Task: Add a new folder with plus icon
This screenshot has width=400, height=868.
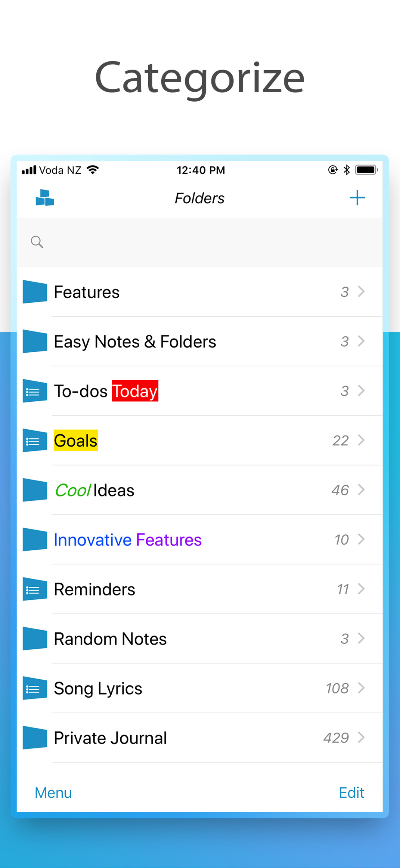Action: [357, 198]
